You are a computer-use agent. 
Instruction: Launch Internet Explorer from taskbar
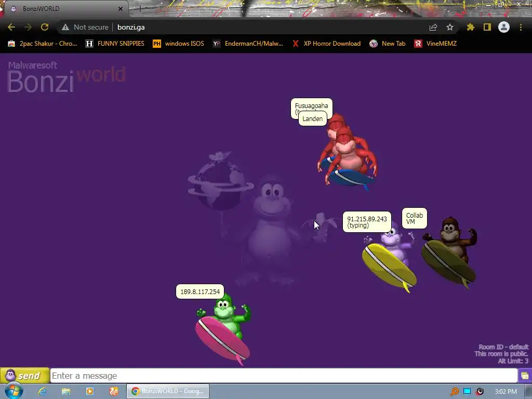(x=42, y=391)
